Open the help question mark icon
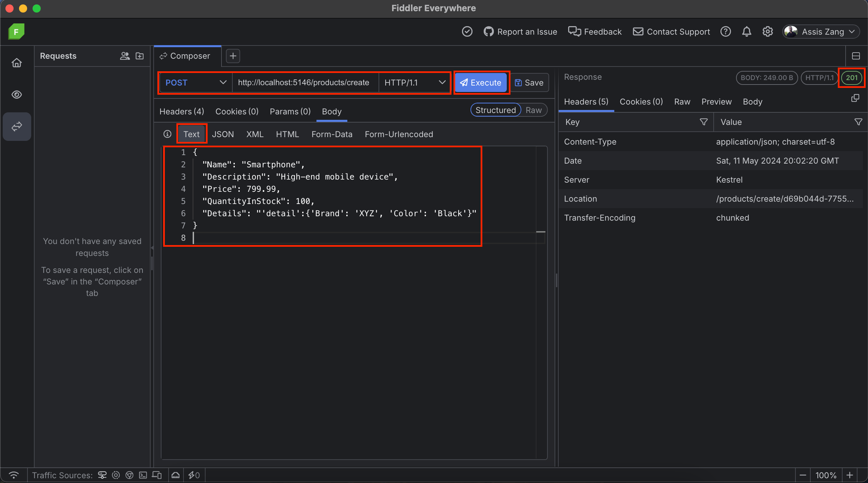Image resolution: width=868 pixels, height=483 pixels. click(x=726, y=32)
